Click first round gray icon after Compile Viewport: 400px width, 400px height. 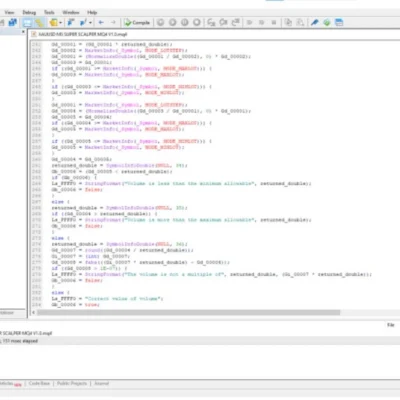coord(160,22)
